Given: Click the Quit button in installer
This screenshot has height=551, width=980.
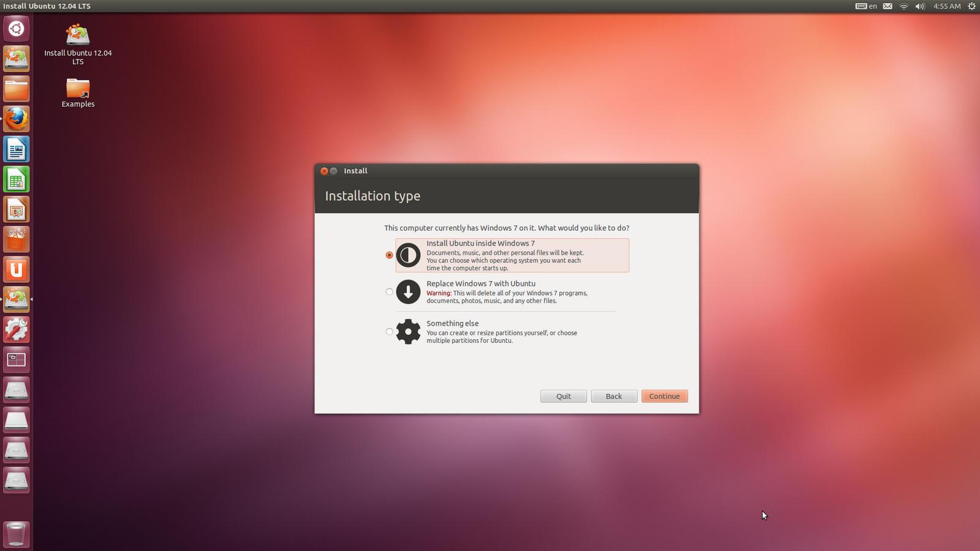Looking at the screenshot, I should point(563,396).
